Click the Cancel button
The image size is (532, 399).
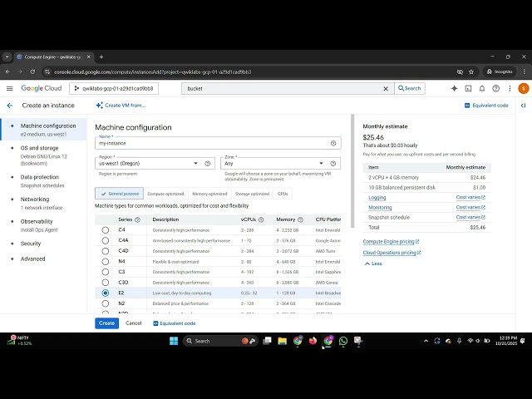[x=133, y=323]
